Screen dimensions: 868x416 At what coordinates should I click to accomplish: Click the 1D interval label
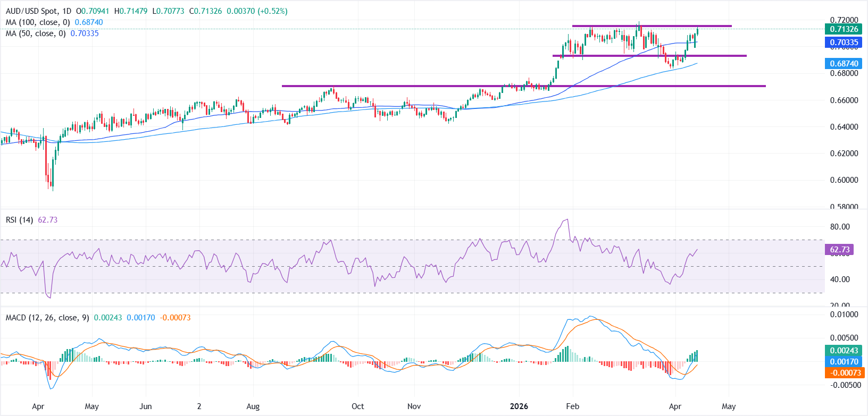pos(67,11)
